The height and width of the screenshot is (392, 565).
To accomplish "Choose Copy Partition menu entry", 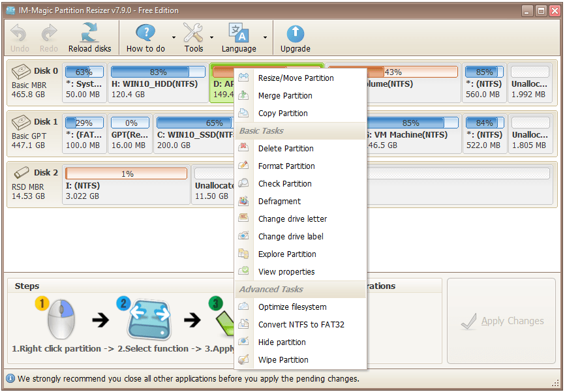I will [301, 113].
